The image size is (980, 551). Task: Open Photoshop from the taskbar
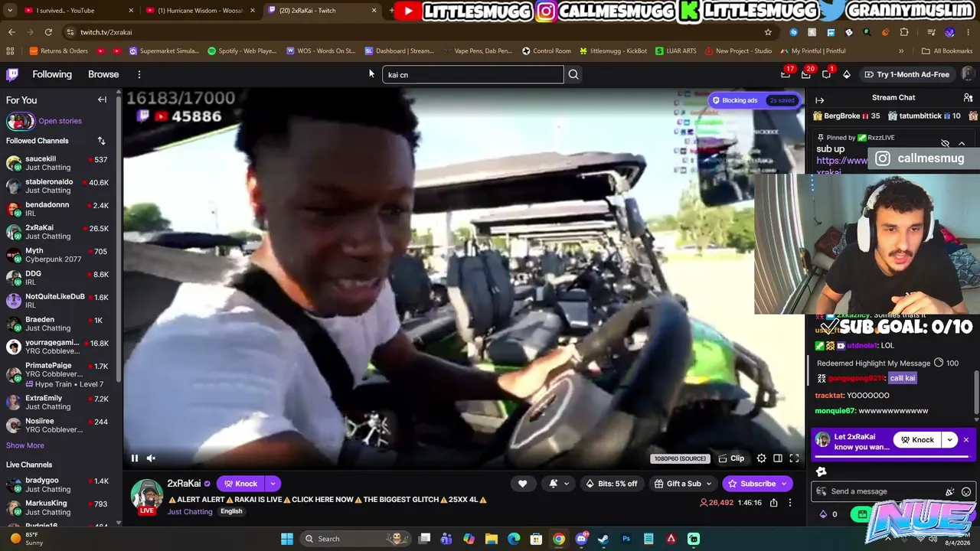coord(626,539)
